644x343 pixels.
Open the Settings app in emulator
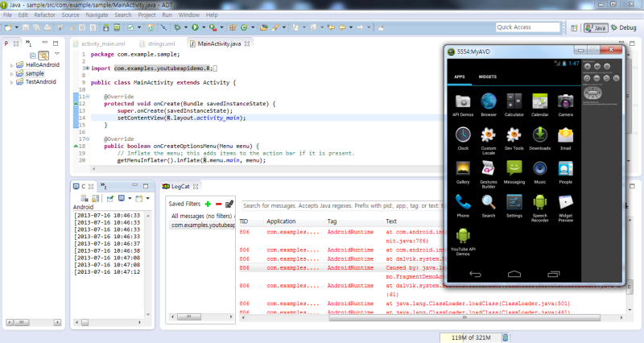(x=514, y=206)
